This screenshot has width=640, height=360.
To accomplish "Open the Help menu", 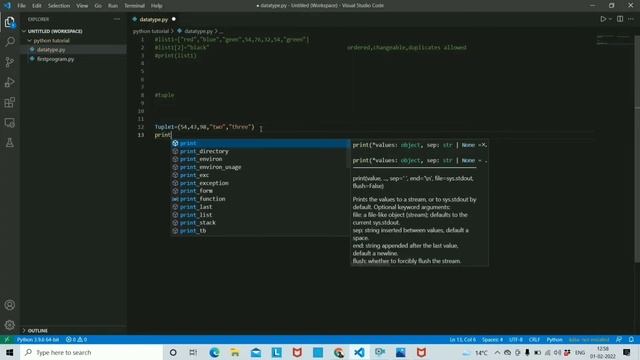I will click(156, 6).
